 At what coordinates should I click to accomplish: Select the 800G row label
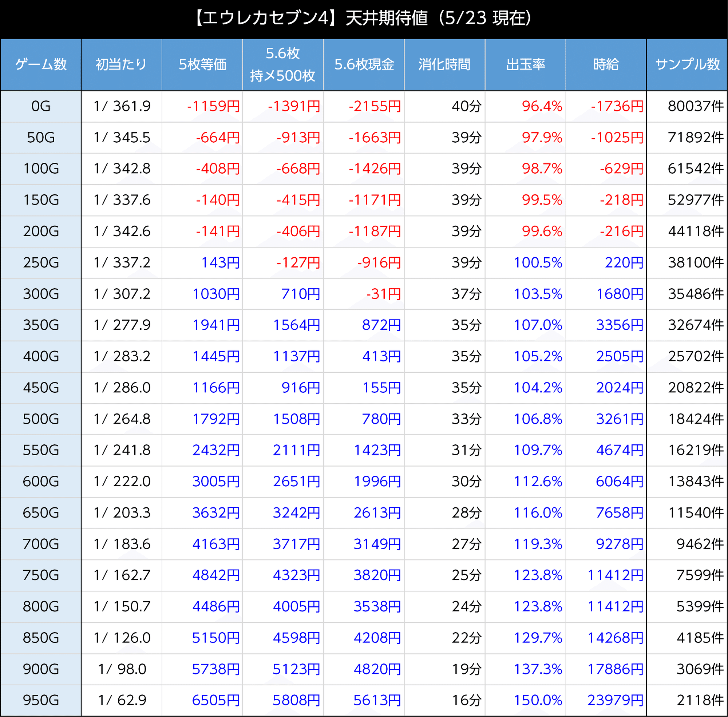pos(41,606)
